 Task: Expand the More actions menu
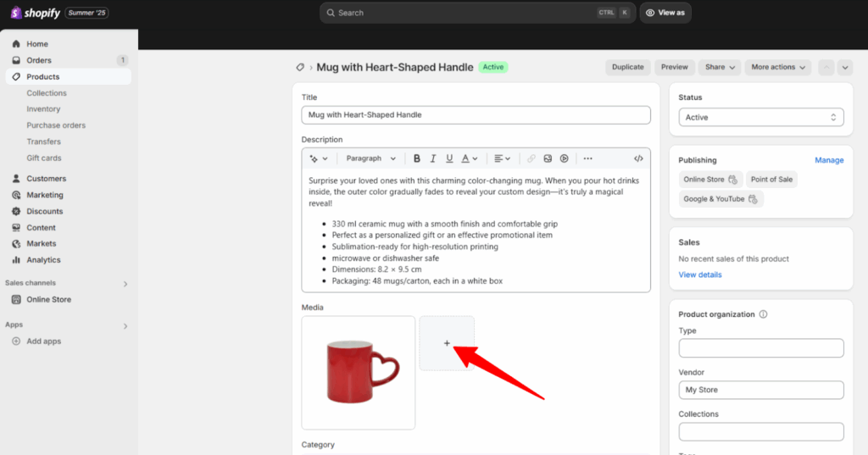coord(777,67)
